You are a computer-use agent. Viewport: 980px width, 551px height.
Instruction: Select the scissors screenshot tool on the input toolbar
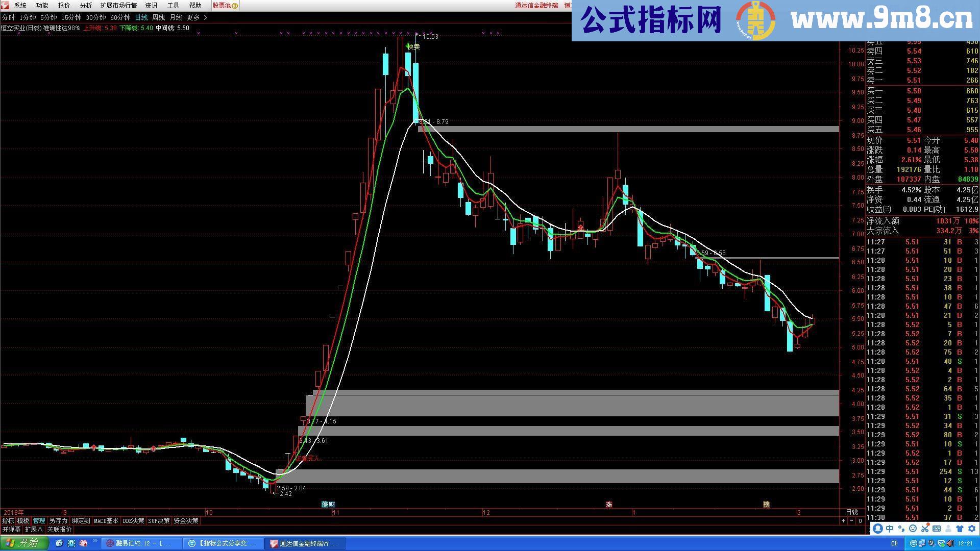pos(925,529)
